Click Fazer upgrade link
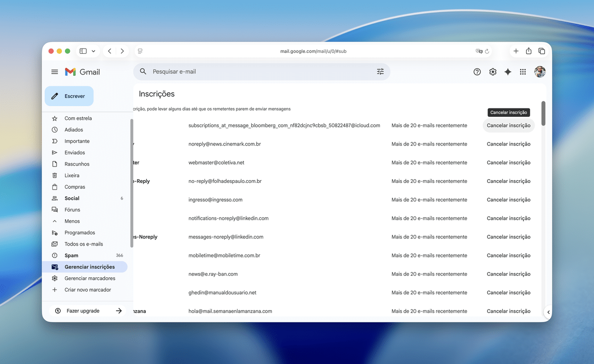Screen dimensions: 594x364 [83, 311]
